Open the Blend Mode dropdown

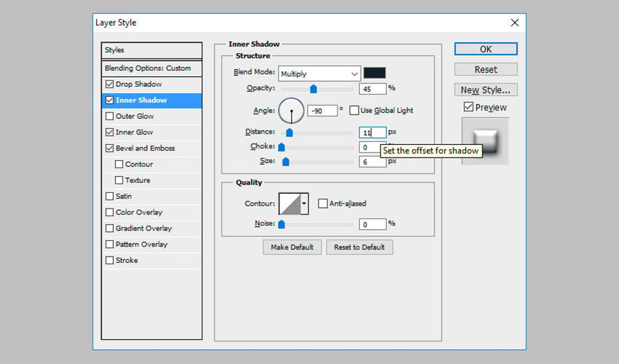319,74
